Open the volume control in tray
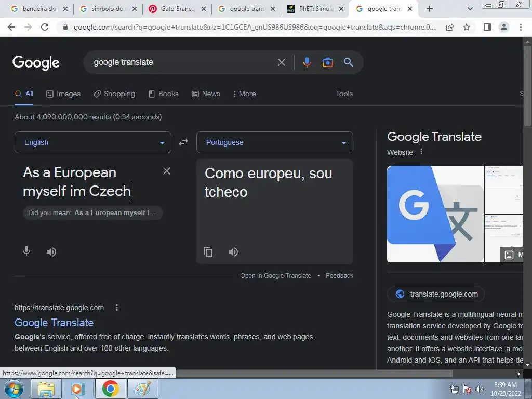The width and height of the screenshot is (532, 399). (x=480, y=389)
